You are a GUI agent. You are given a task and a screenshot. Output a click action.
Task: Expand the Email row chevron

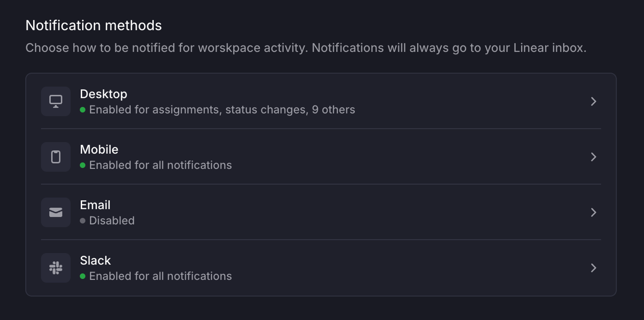594,212
